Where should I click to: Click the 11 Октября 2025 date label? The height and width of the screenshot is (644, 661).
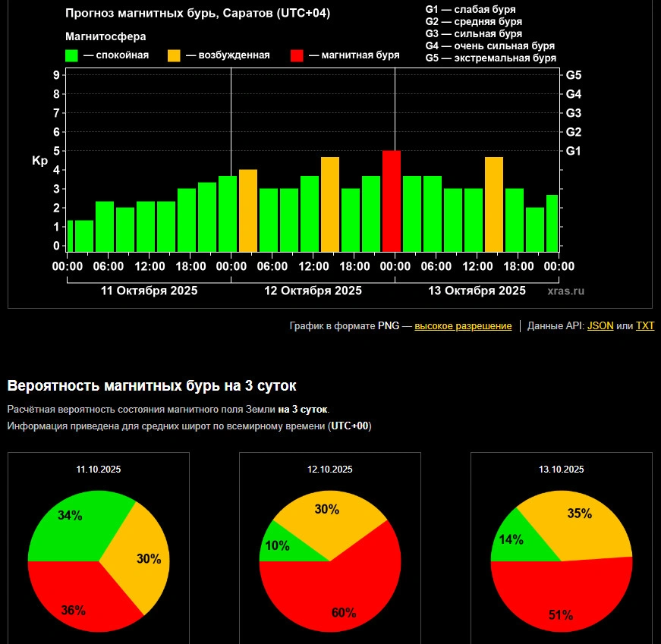[x=149, y=291]
